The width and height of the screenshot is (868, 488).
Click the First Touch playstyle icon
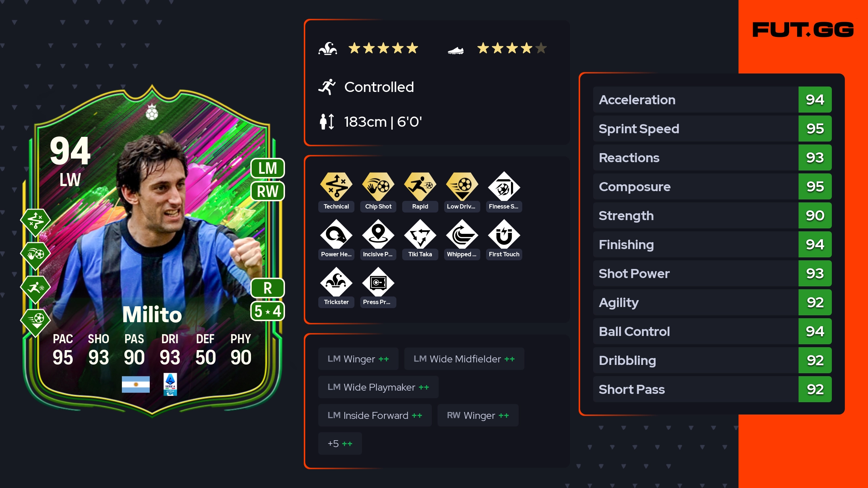[504, 235]
